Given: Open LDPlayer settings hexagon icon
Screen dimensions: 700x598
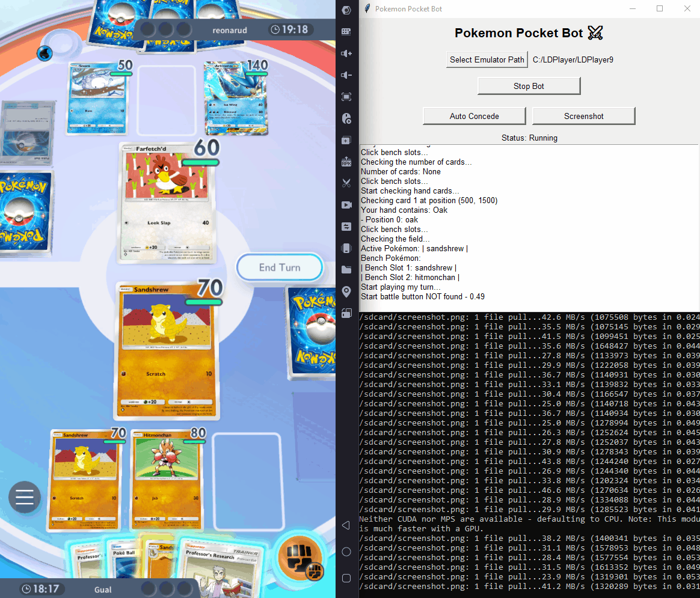Looking at the screenshot, I should click(x=346, y=10).
